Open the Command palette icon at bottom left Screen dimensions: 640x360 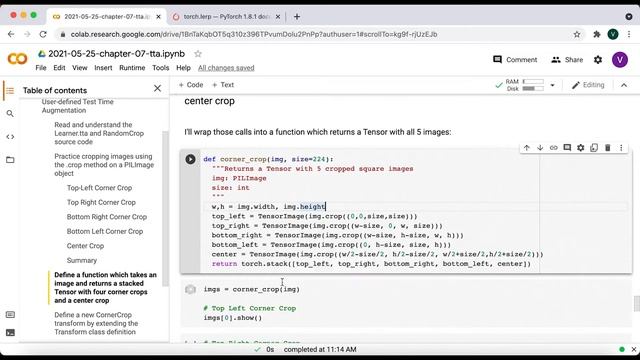coord(10,315)
